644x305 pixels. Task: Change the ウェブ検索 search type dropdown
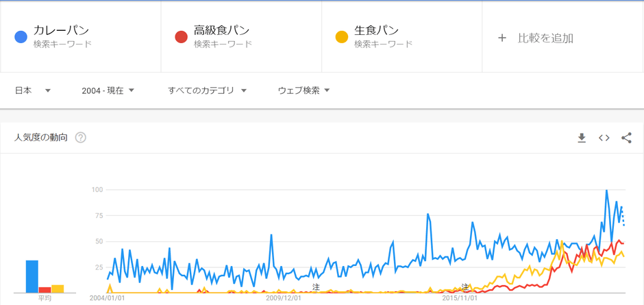coord(304,90)
